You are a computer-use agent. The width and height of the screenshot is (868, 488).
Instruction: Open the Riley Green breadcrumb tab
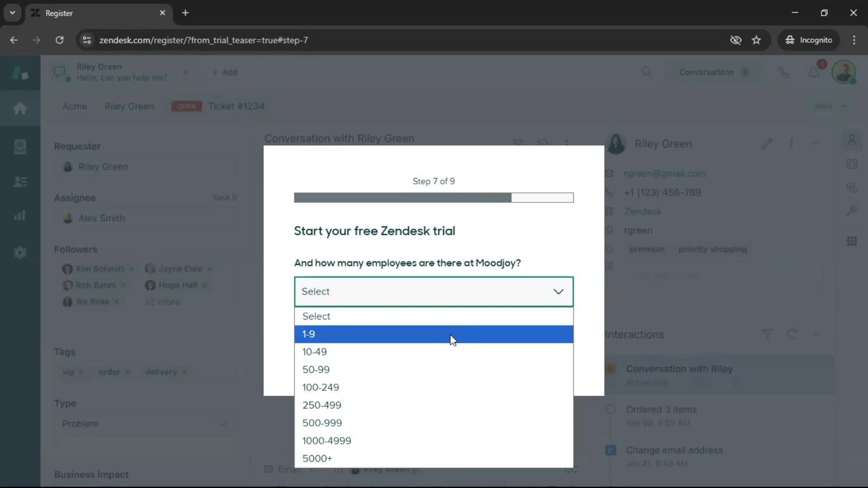pyautogui.click(x=129, y=106)
